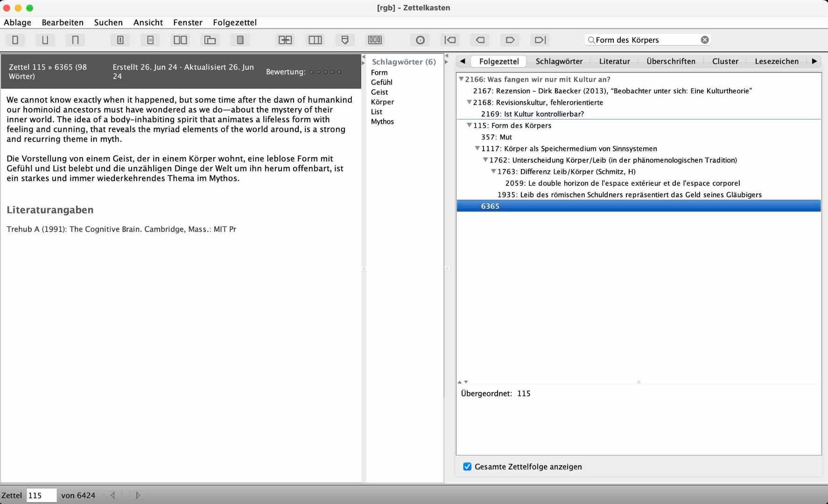Click the keyword 'Körper' in Schlagwörter list

[x=382, y=102]
